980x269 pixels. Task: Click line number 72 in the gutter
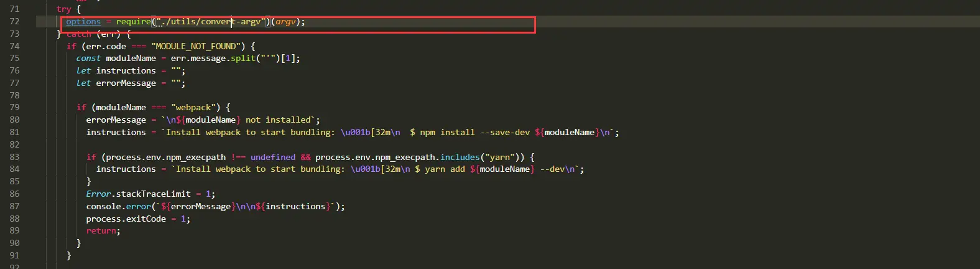pos(14,21)
